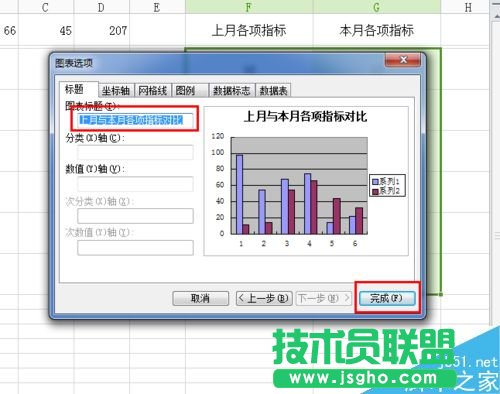The height and width of the screenshot is (394, 500).
Task: Click the preview chart title 上月与本月各项指标对比
Action: pos(305,117)
